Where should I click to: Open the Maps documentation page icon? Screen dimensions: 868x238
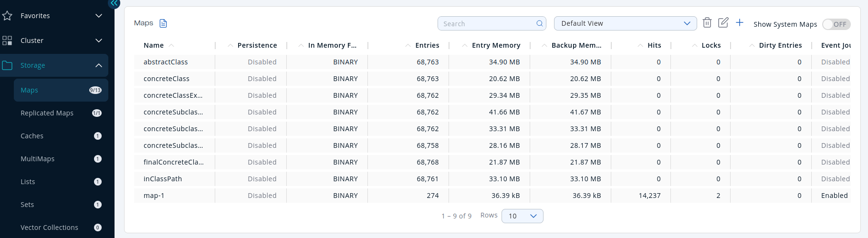pyautogui.click(x=163, y=23)
